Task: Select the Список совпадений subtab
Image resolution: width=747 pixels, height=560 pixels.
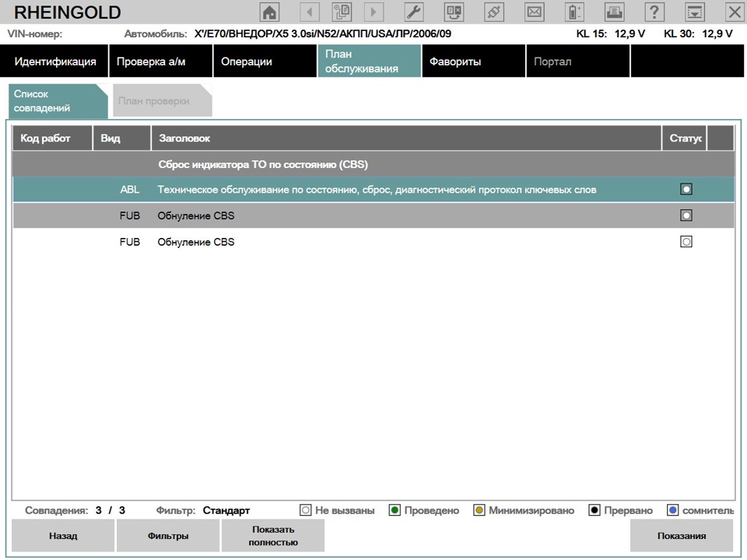Action: point(58,101)
